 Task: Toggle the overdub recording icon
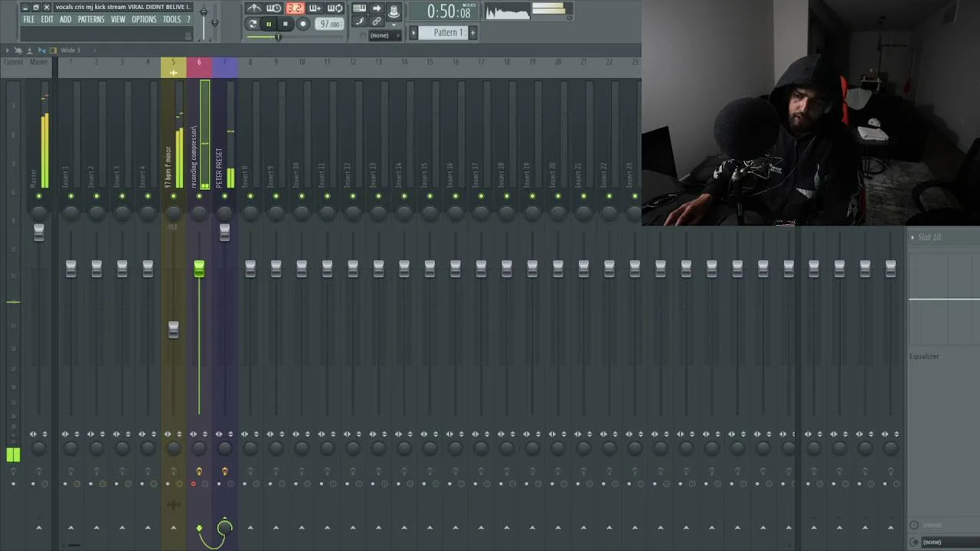(x=315, y=8)
